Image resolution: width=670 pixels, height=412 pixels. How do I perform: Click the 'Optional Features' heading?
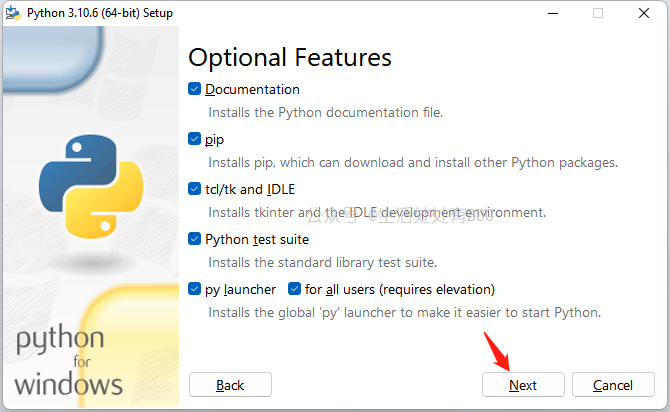(290, 56)
